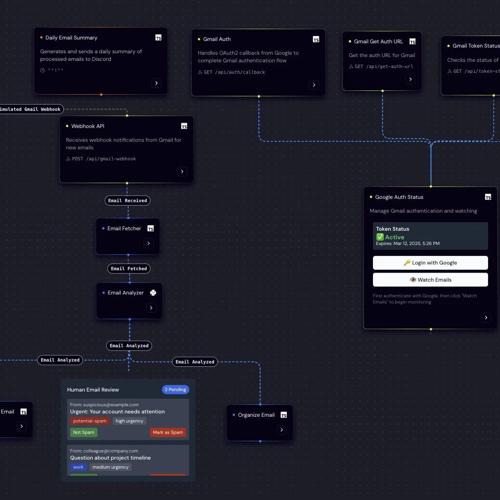Screen dimensions: 500x500
Task: Click 'Question about project timeline' subject
Action: [110, 458]
